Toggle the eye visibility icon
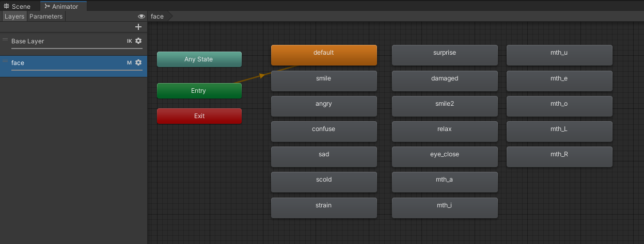The image size is (644, 244). tap(142, 17)
